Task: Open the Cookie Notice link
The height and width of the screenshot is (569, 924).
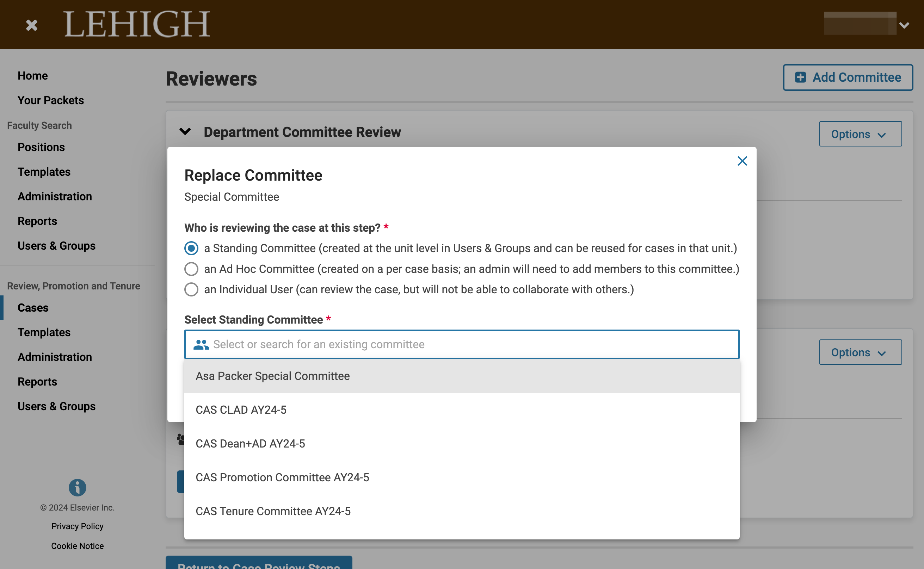Action: [x=77, y=546]
